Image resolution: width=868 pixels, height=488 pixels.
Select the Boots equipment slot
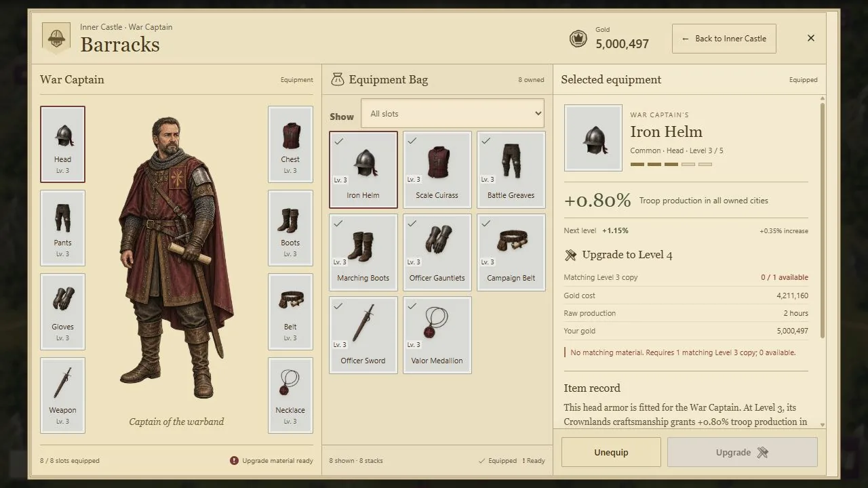coord(290,228)
